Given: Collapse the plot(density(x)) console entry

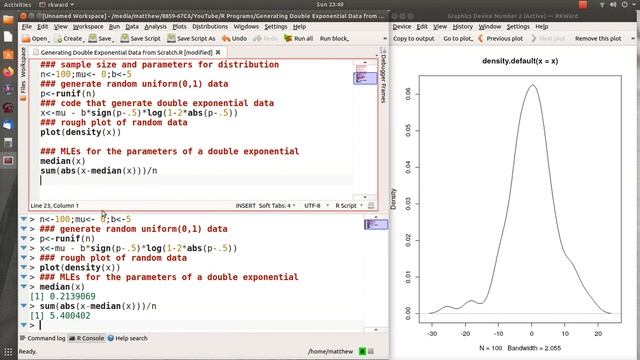Looking at the screenshot, I should [24, 267].
